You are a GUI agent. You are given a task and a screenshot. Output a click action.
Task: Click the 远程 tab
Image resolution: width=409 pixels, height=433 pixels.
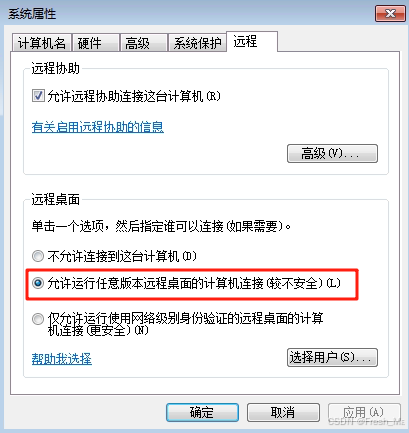[252, 42]
